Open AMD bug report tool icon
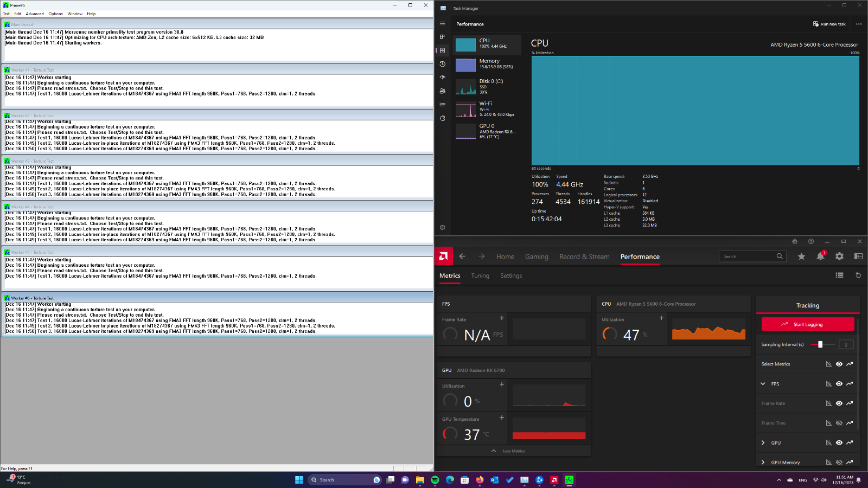Image resolution: width=868 pixels, height=488 pixels. tap(795, 241)
